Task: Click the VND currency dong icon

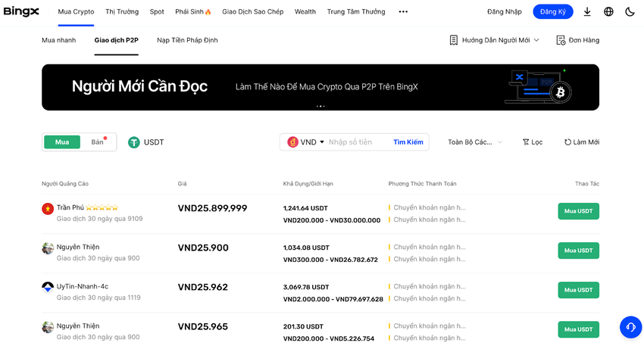Action: tap(292, 142)
